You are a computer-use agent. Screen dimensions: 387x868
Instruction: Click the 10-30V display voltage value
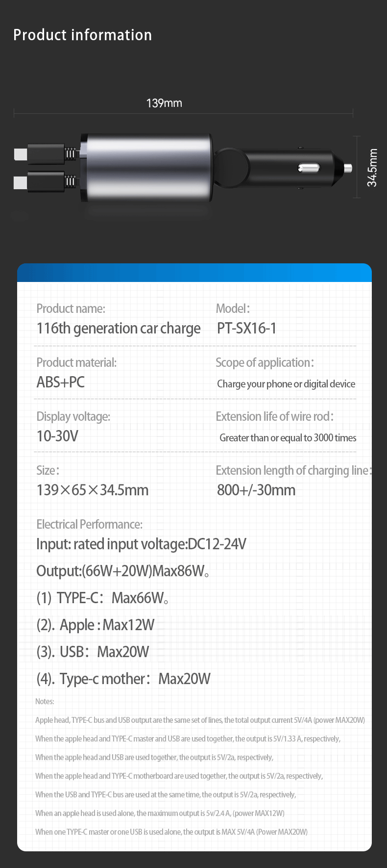(x=57, y=436)
